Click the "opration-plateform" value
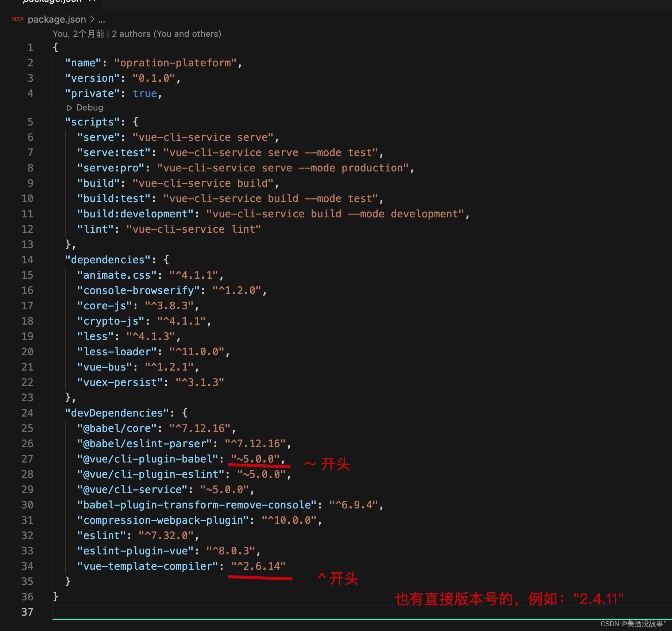672x631 pixels. pos(175,63)
